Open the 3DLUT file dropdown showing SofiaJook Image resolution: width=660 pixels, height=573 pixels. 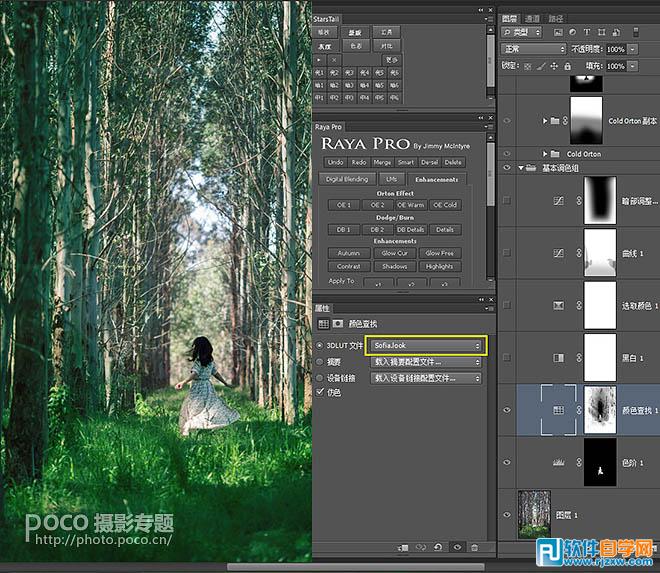coord(426,346)
